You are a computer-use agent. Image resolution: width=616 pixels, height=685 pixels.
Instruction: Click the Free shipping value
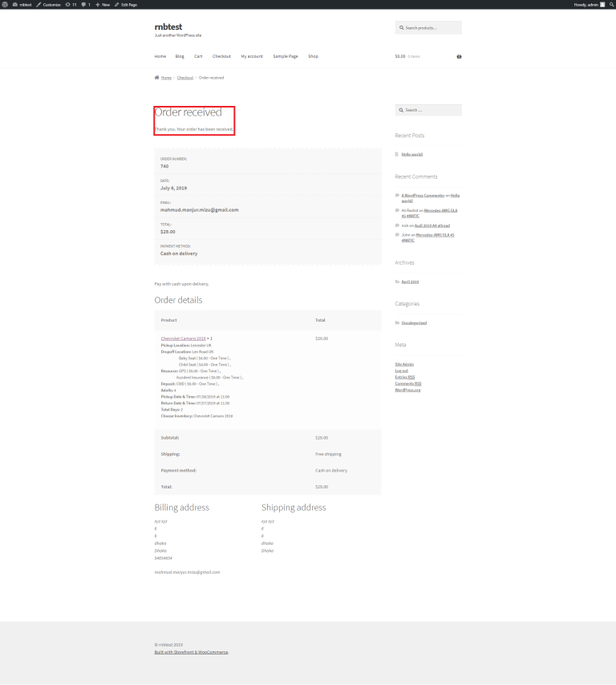pyautogui.click(x=328, y=454)
